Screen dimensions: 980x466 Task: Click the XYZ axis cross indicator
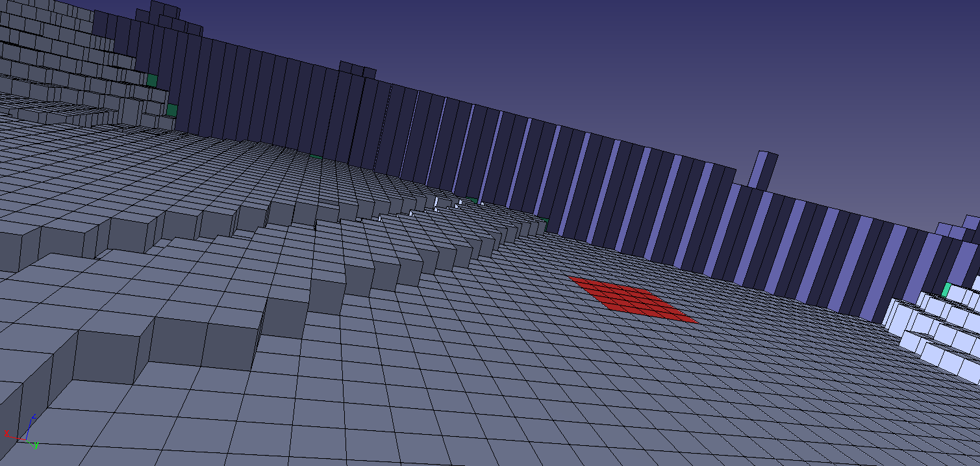[22, 433]
